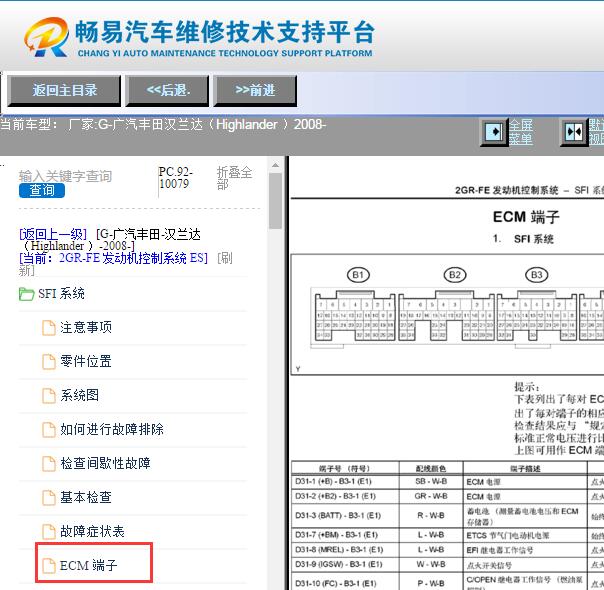Screen dimensions: 604x590
Task: Click the B1 connector pin diagram
Action: click(355, 317)
